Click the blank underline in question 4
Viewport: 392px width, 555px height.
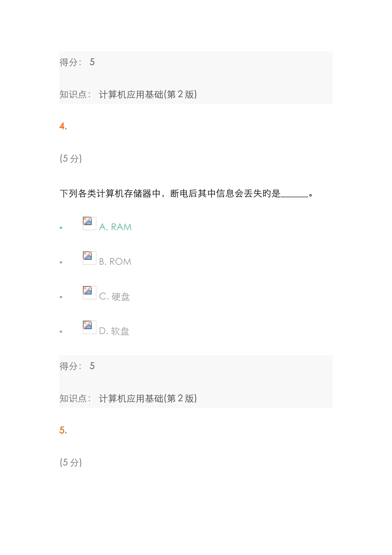point(294,195)
